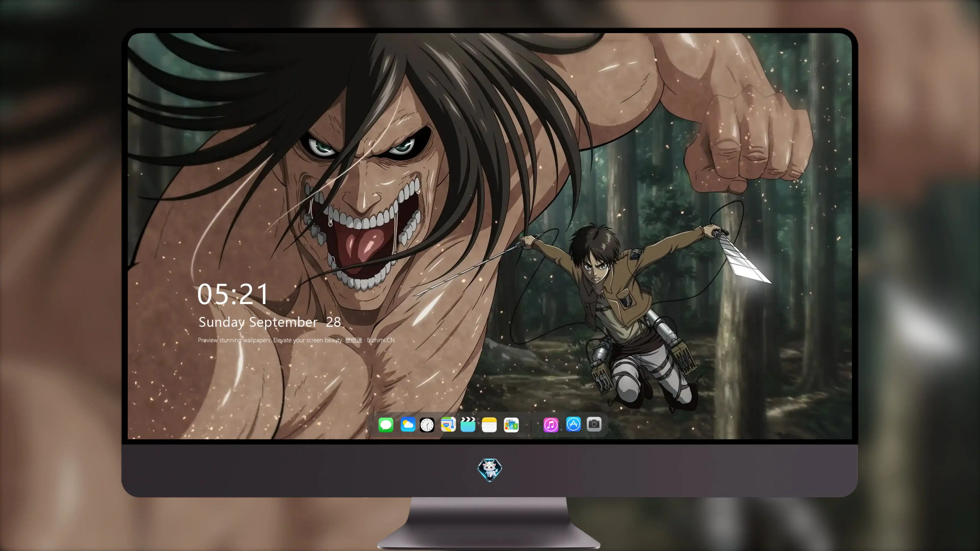Open the yellow Notes app in the dock

pos(489,425)
